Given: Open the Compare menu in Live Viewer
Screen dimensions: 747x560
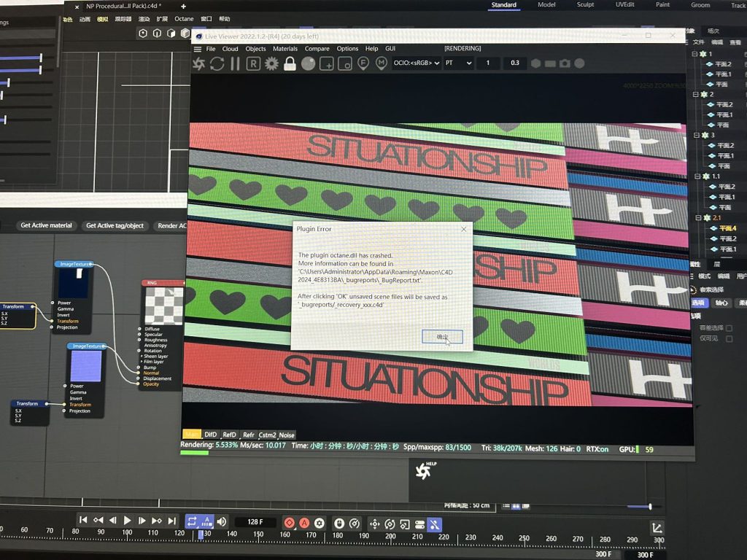Looking at the screenshot, I should pos(317,49).
